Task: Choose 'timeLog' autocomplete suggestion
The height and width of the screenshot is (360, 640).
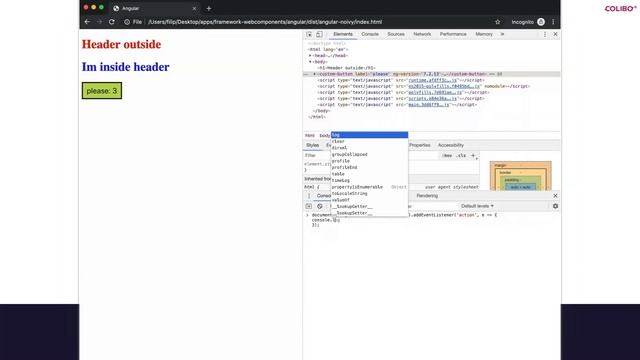Action: 369,180
